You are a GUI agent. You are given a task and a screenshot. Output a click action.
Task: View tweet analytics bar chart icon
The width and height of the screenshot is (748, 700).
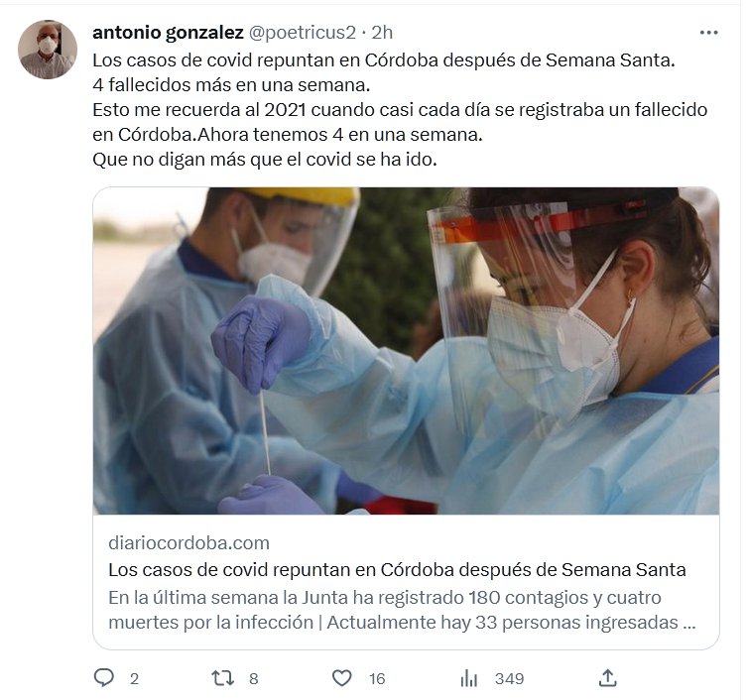pyautogui.click(x=469, y=678)
